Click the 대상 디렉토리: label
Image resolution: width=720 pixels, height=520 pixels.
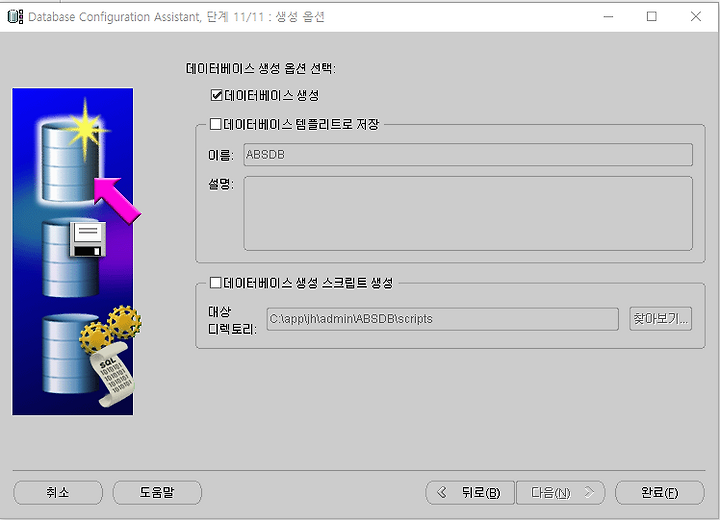pyautogui.click(x=232, y=320)
